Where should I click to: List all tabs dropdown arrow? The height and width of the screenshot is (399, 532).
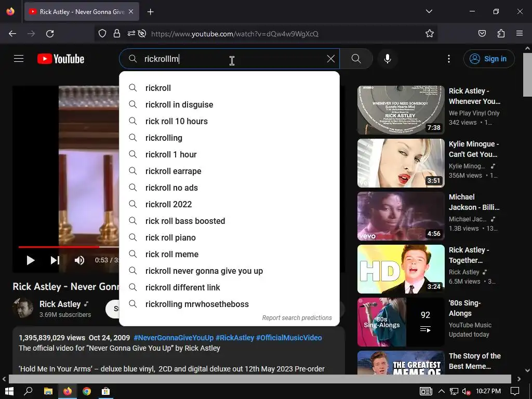coord(429,11)
